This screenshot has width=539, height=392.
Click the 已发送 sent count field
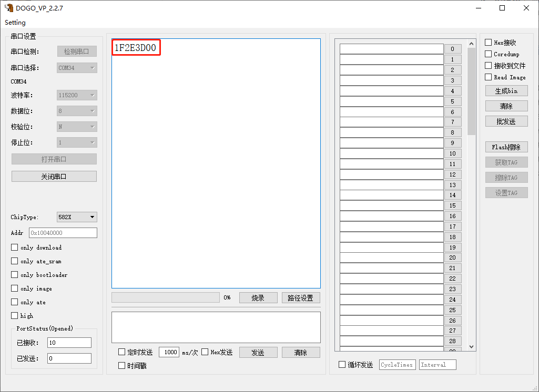[69, 358]
